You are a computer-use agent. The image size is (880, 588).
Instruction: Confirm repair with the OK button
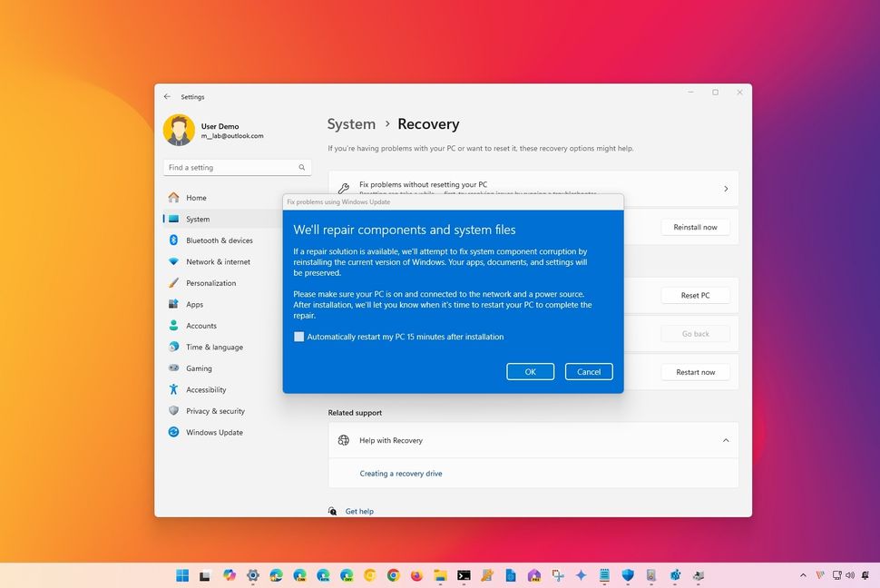click(x=530, y=371)
